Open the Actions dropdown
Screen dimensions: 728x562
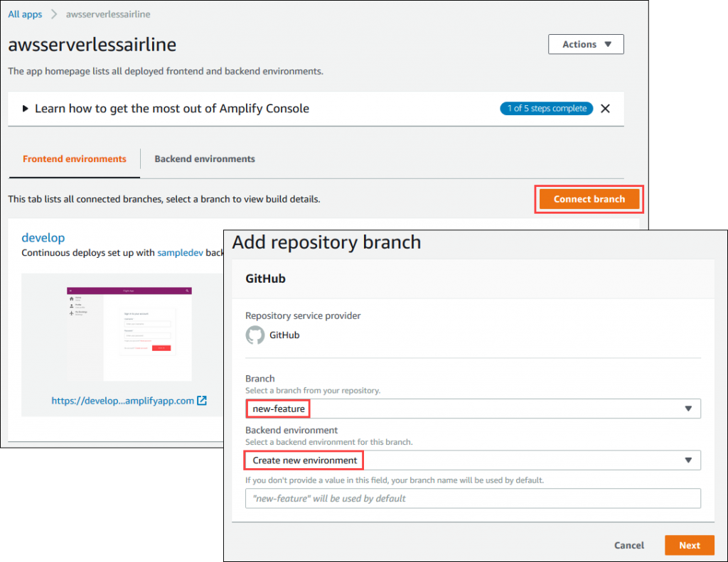[585, 44]
